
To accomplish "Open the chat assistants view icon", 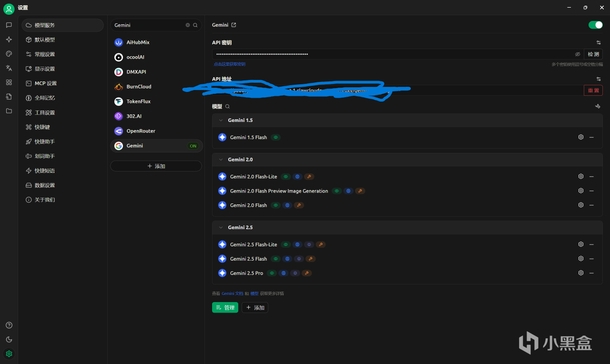I will point(9,25).
